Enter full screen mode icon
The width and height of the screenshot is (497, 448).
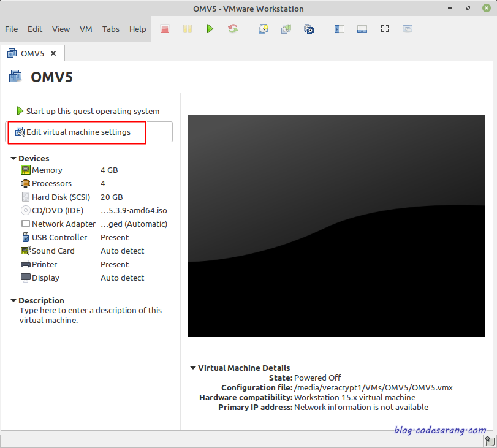click(385, 29)
